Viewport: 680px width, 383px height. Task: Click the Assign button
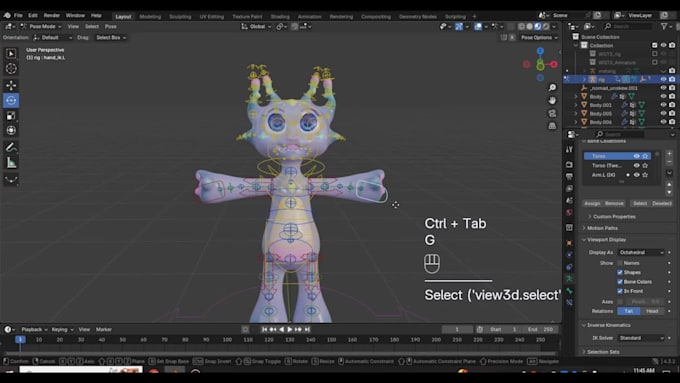tap(592, 203)
